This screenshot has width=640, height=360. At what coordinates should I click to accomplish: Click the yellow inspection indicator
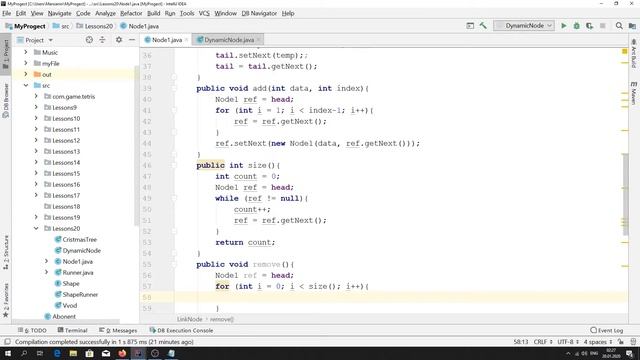click(624, 51)
